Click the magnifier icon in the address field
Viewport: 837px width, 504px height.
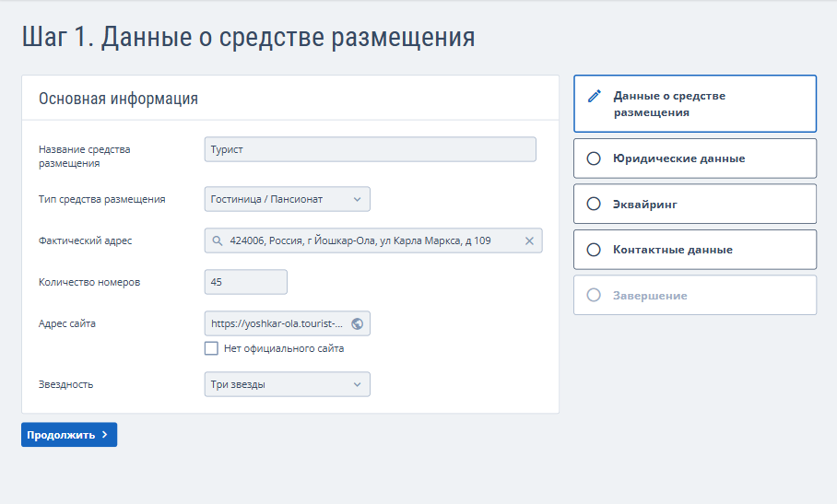(218, 240)
